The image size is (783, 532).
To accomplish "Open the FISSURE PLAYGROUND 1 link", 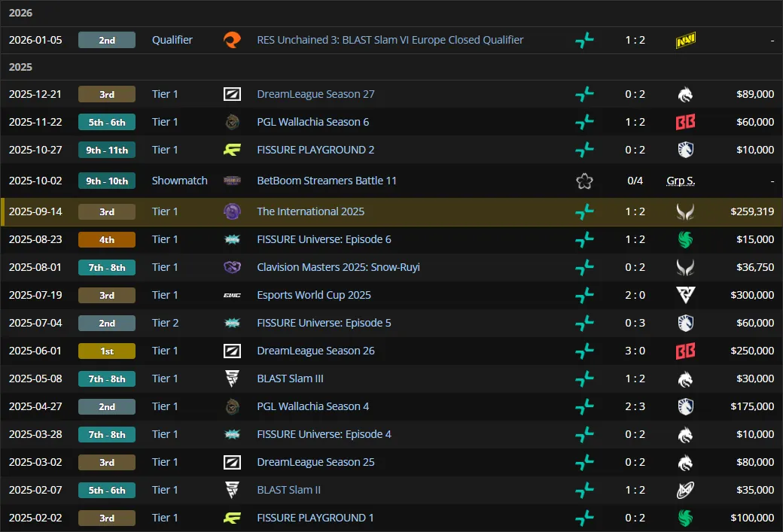I will click(315, 518).
